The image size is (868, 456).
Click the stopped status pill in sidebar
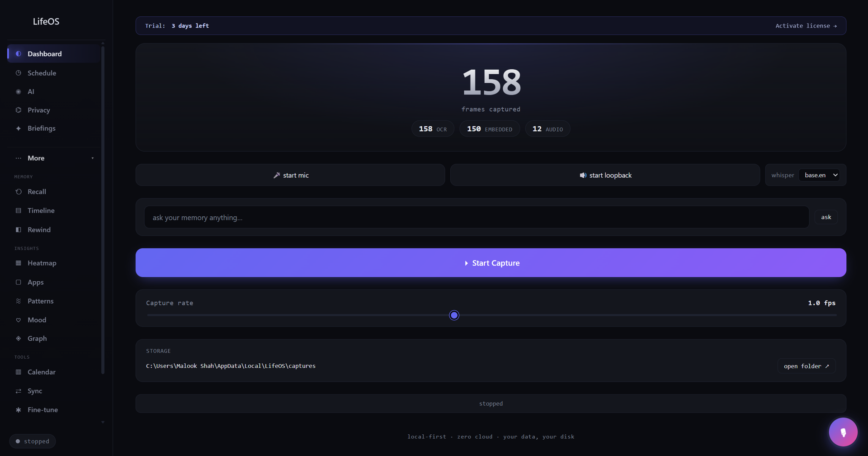coord(33,442)
